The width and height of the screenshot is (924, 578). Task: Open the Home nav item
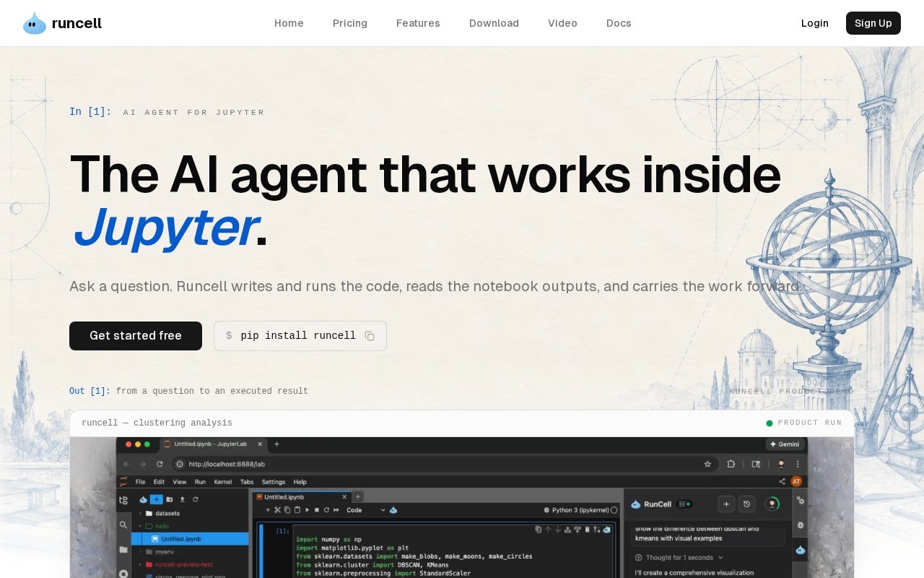[x=289, y=23]
